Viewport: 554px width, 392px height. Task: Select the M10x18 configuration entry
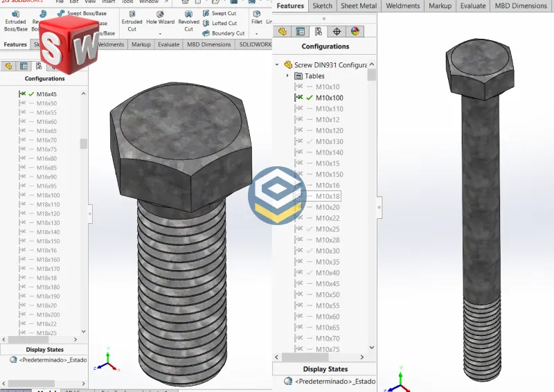click(x=328, y=196)
